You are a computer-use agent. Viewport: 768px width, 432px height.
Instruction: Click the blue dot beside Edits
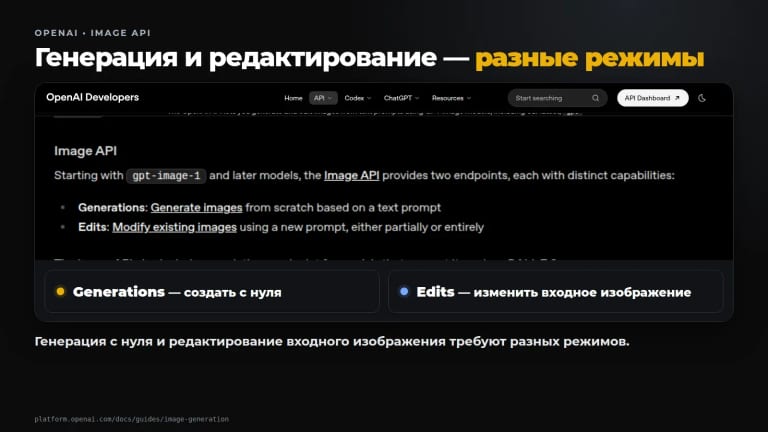click(x=404, y=291)
